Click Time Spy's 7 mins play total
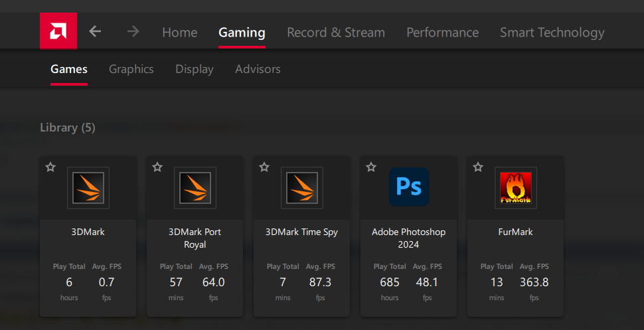The width and height of the screenshot is (644, 330). click(283, 282)
